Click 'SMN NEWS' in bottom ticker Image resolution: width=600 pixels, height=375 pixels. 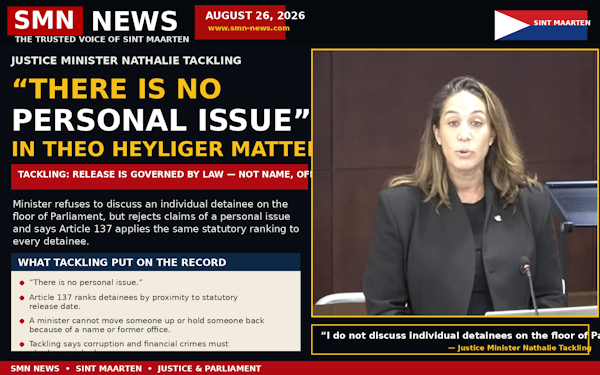click(x=35, y=368)
